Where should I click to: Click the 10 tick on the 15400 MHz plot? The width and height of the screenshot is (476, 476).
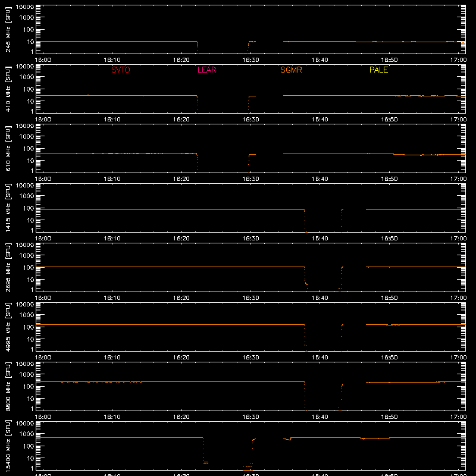[x=30, y=458]
